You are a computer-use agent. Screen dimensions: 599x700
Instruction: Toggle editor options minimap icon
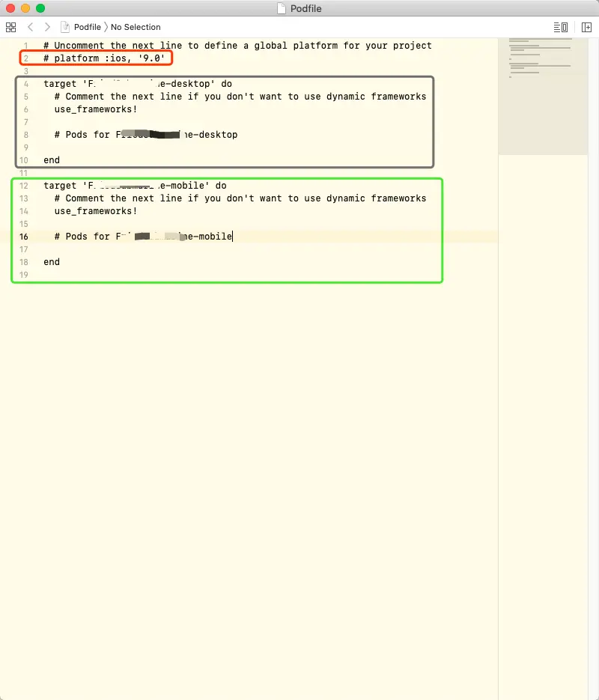tap(561, 27)
